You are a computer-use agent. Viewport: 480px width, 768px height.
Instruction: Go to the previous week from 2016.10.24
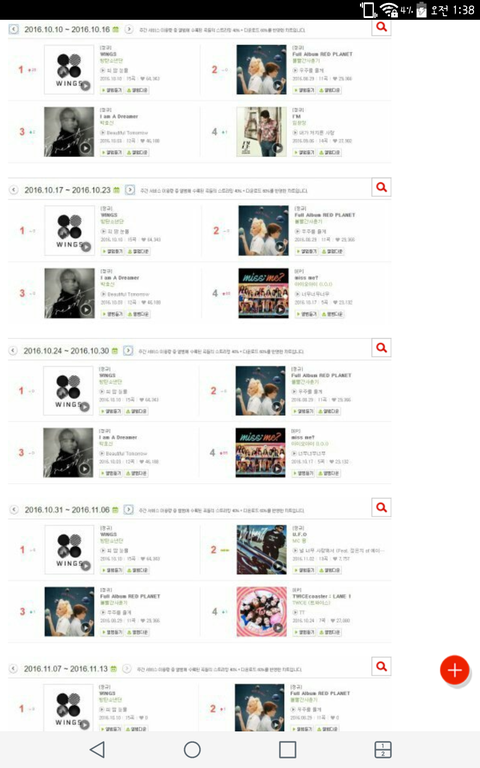click(x=13, y=351)
